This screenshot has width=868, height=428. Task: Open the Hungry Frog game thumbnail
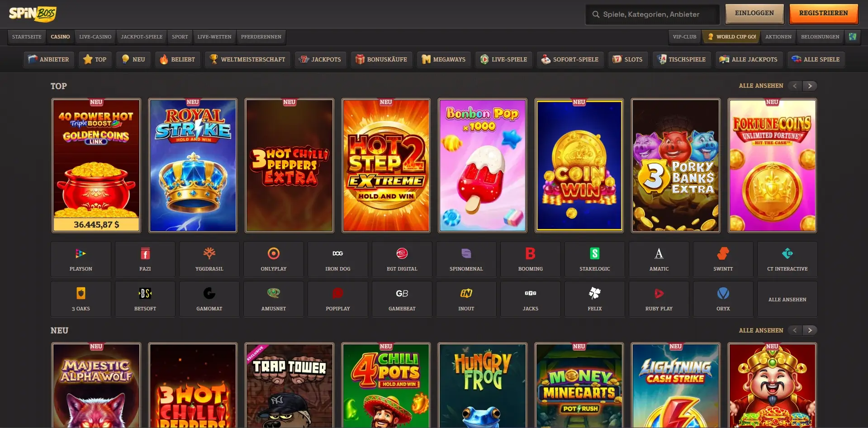point(483,385)
